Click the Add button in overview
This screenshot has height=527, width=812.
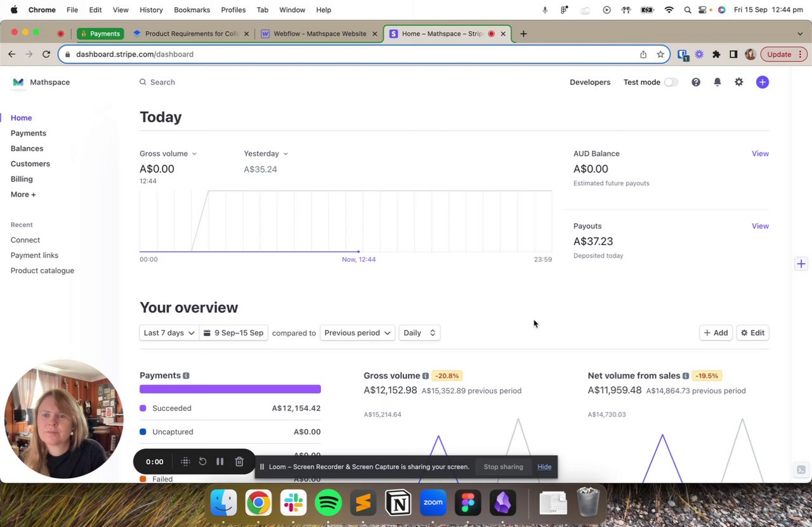pos(716,333)
